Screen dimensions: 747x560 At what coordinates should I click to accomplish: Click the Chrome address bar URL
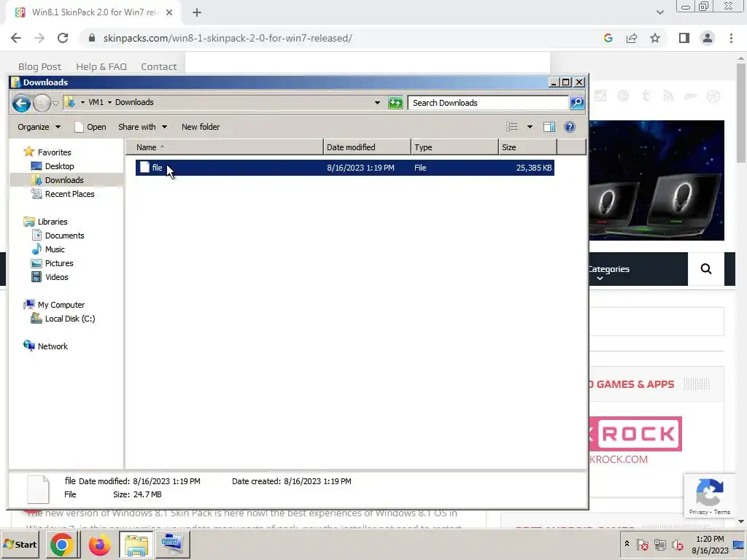click(228, 38)
